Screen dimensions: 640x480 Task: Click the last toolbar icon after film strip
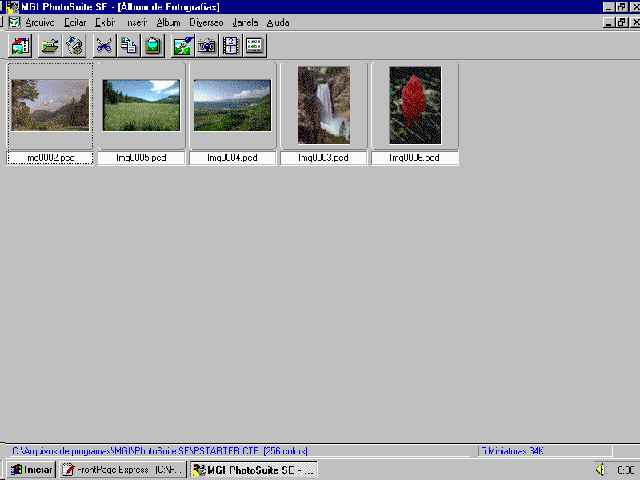coord(255,45)
